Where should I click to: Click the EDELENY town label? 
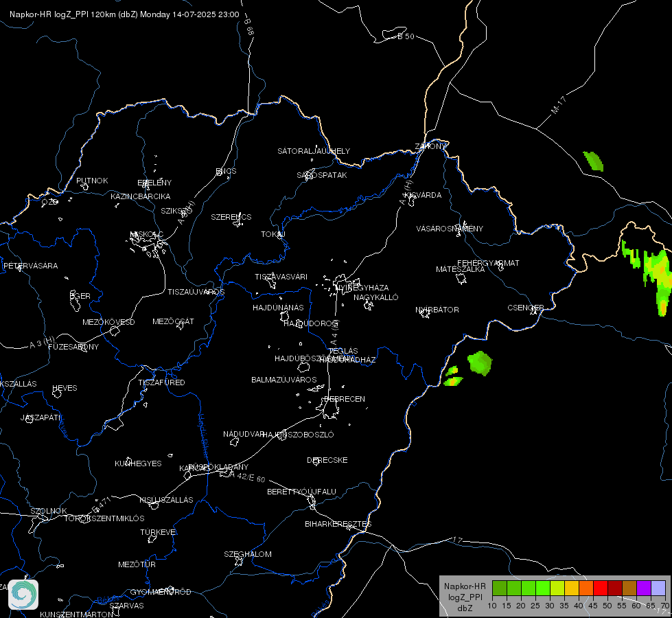pyautogui.click(x=154, y=182)
